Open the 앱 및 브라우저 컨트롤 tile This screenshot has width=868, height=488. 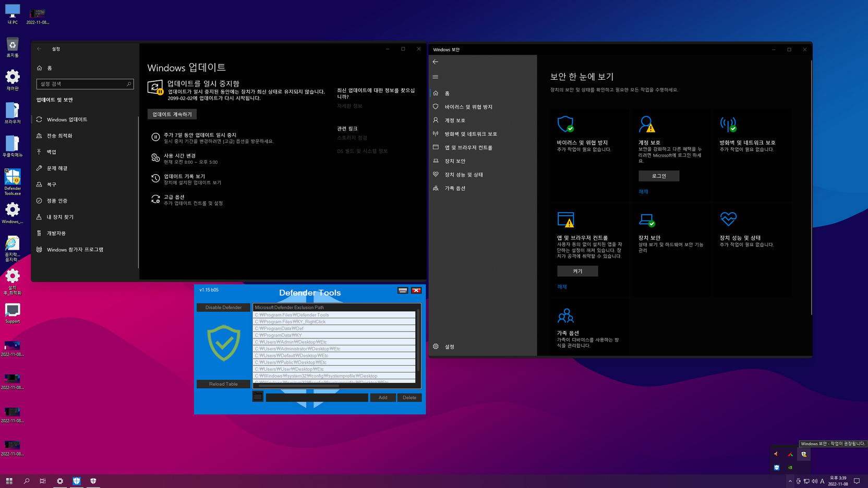(589, 250)
